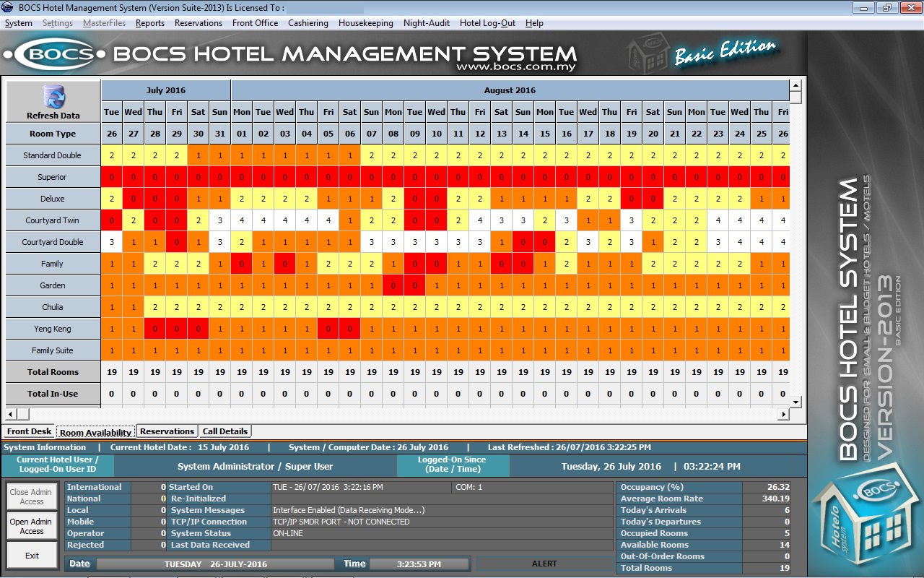Image resolution: width=924 pixels, height=578 pixels.
Task: Click the Available Rooms label
Action: pos(655,545)
